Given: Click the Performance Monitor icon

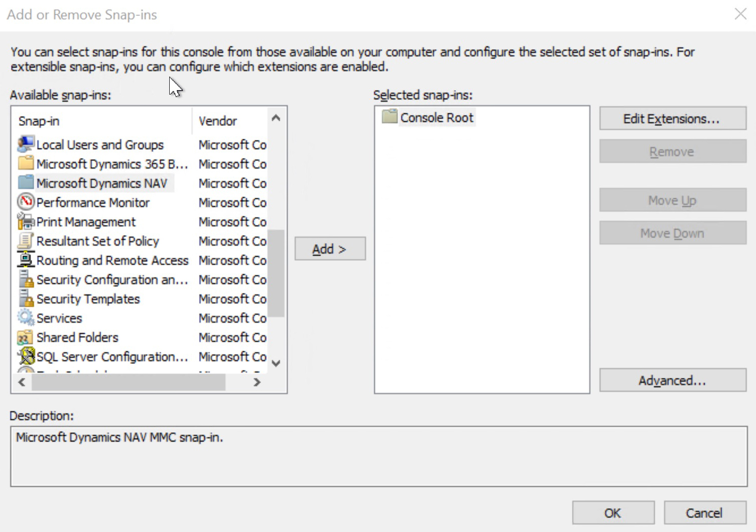Looking at the screenshot, I should click(26, 202).
